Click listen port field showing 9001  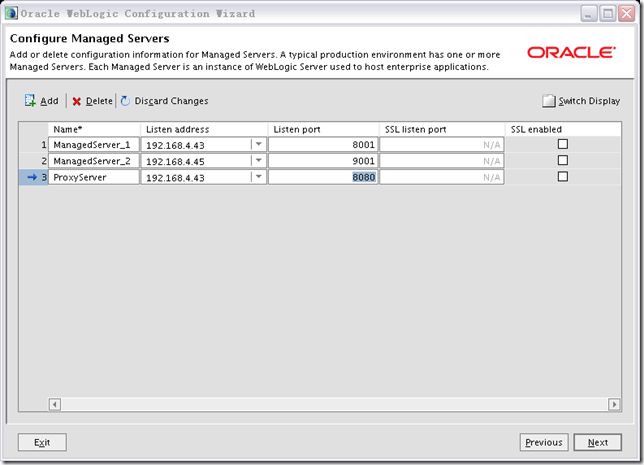click(x=323, y=161)
